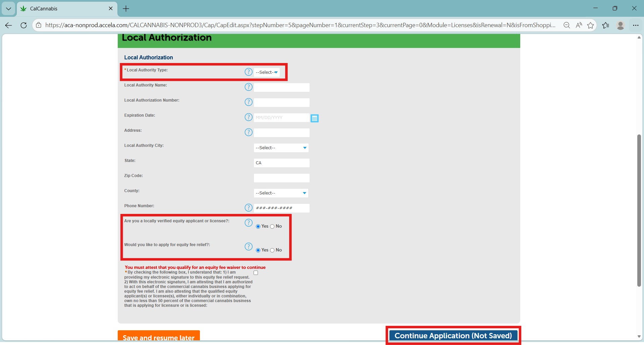Image resolution: width=644 pixels, height=345 pixels.
Task: Select No for locally verified equity applicant
Action: tap(272, 227)
